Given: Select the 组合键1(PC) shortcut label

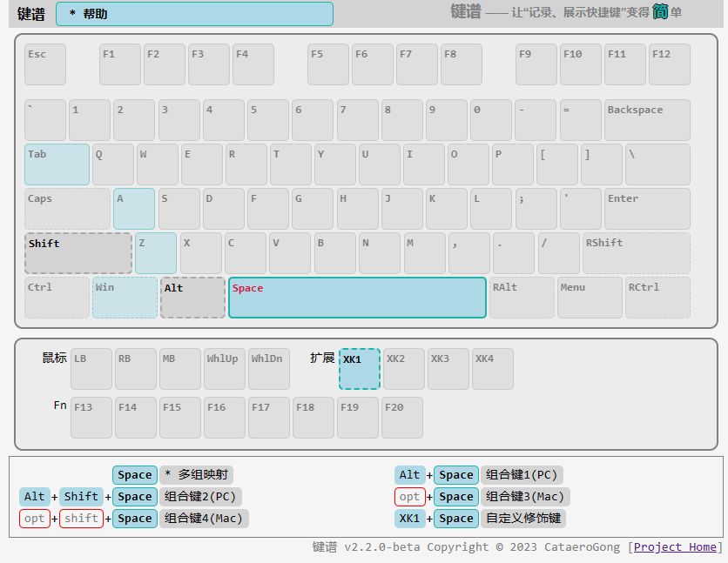Looking at the screenshot, I should click(522, 475).
